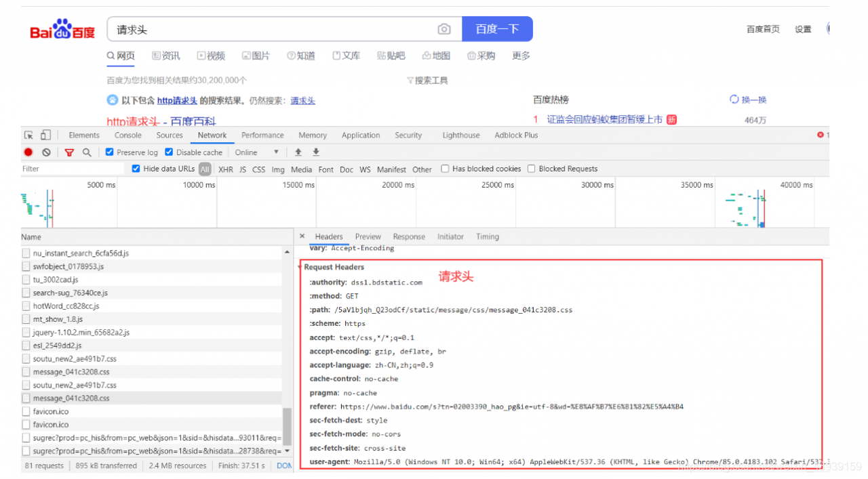The height and width of the screenshot is (479, 868).
Task: Open the Memory tab
Action: 313,136
